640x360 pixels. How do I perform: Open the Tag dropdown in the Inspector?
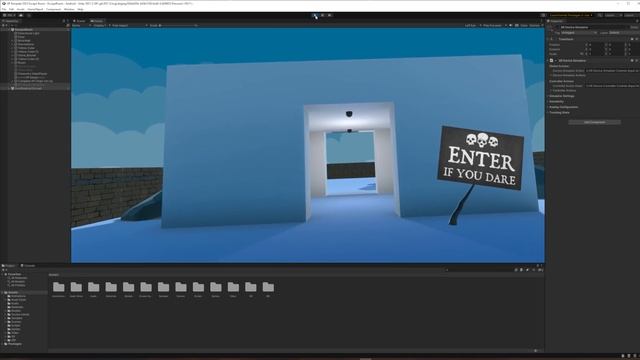point(579,33)
